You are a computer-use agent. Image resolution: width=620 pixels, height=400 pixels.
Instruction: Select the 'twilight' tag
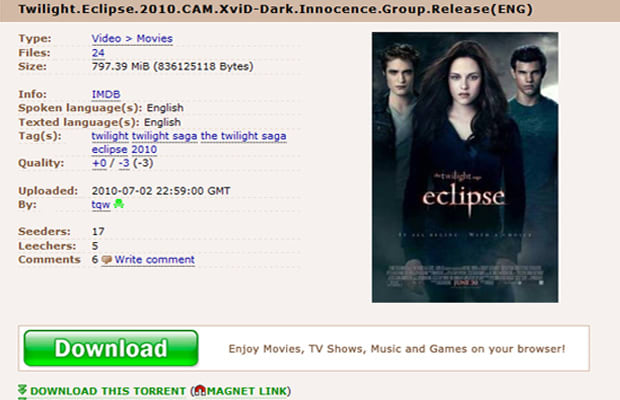click(x=110, y=136)
